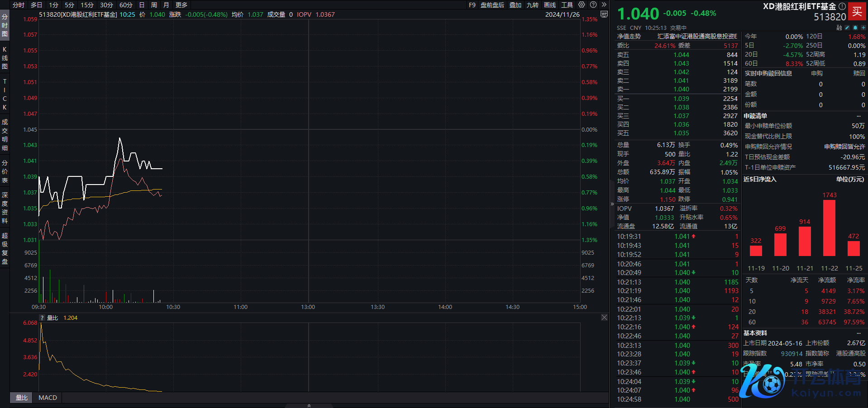Click the WP icon at chart corner

click(x=604, y=14)
